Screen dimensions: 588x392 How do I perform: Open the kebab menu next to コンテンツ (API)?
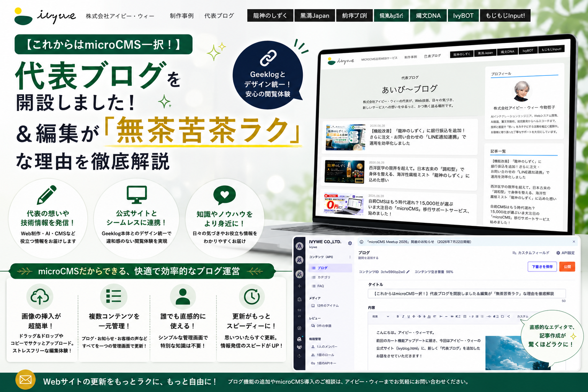pyautogui.click(x=350, y=257)
